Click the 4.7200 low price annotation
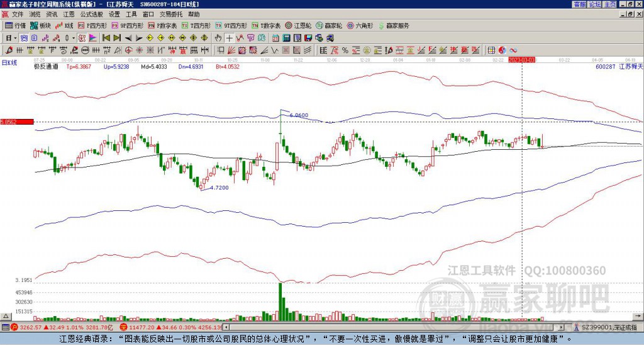Image resolution: width=644 pixels, height=345 pixels. click(219, 188)
